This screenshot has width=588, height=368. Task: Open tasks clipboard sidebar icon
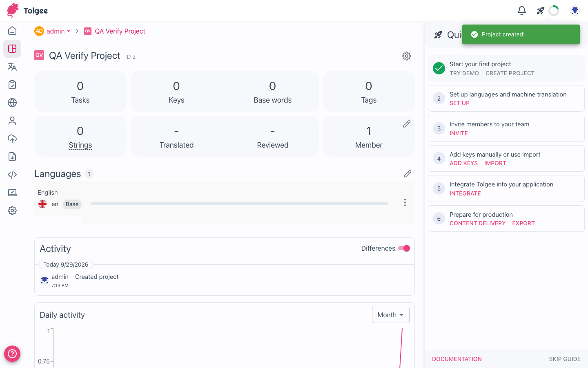tap(12, 85)
